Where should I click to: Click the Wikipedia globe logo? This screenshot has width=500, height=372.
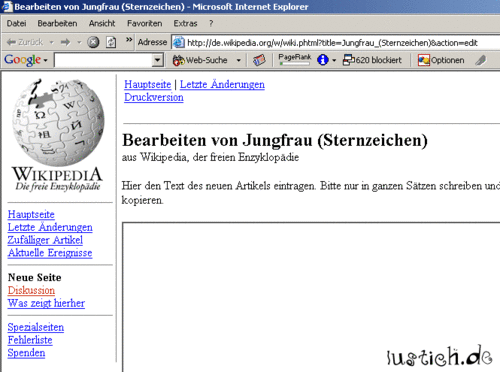58,134
